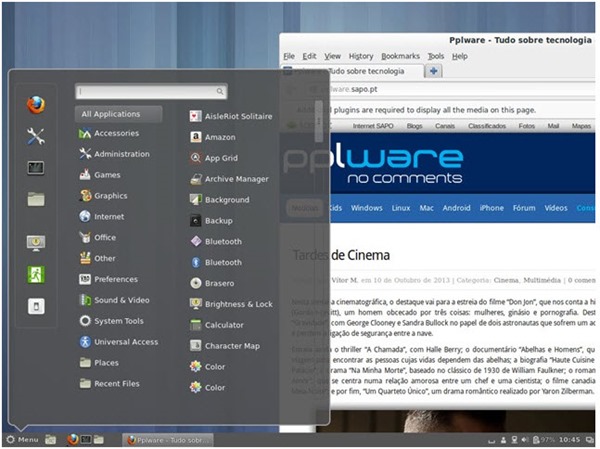Grab the application list scrollbar handle
The height and width of the screenshot is (449, 600).
pyautogui.click(x=318, y=121)
